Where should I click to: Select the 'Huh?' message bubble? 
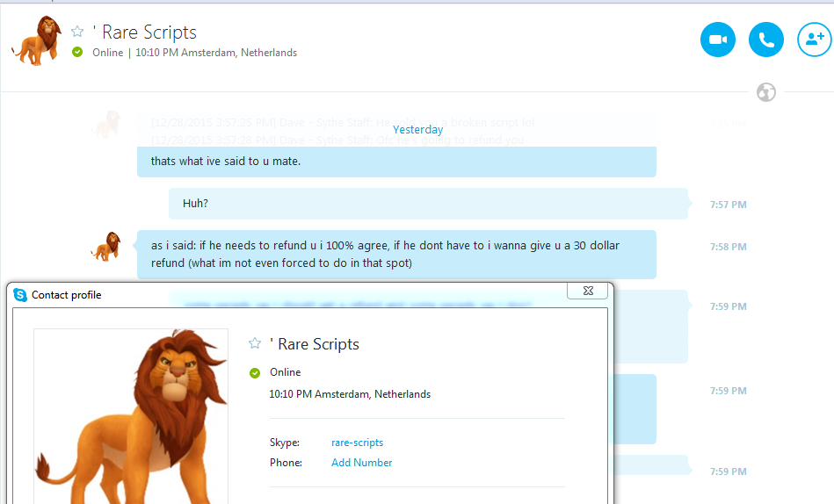point(428,204)
